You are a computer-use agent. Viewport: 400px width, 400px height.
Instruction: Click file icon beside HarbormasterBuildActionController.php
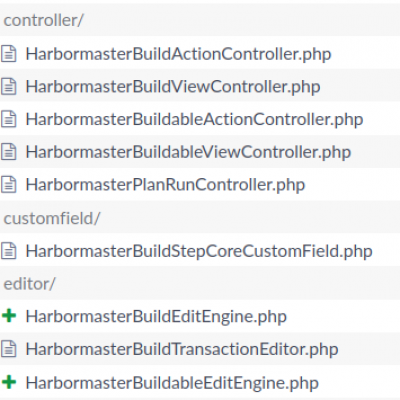click(8, 54)
